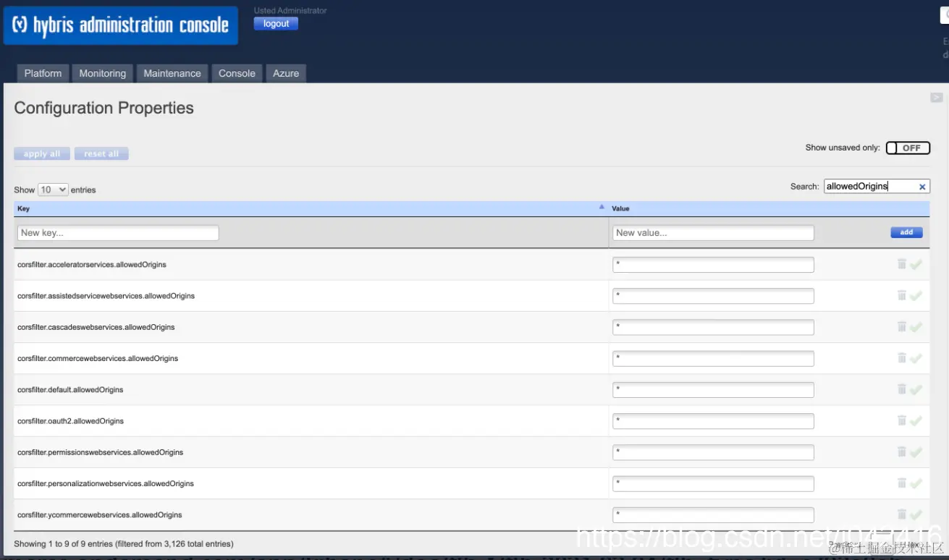This screenshot has height=560, width=949.
Task: Open the Show entries count dropdown
Action: 53,190
